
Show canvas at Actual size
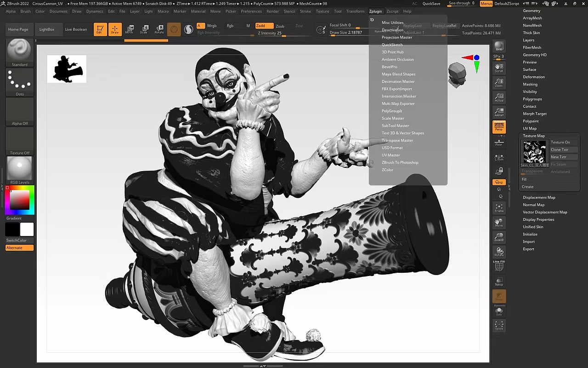[499, 97]
